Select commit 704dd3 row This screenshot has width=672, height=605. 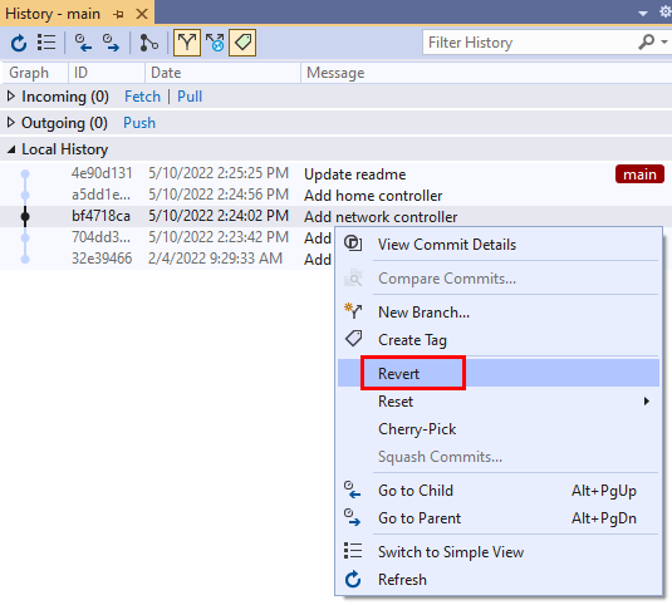tap(167, 237)
